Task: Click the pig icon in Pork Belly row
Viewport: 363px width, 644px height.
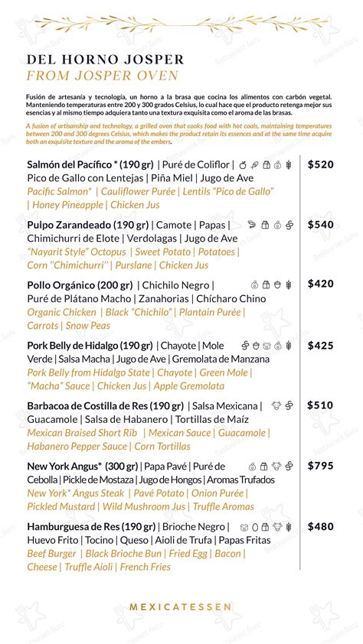Action: pos(267,346)
